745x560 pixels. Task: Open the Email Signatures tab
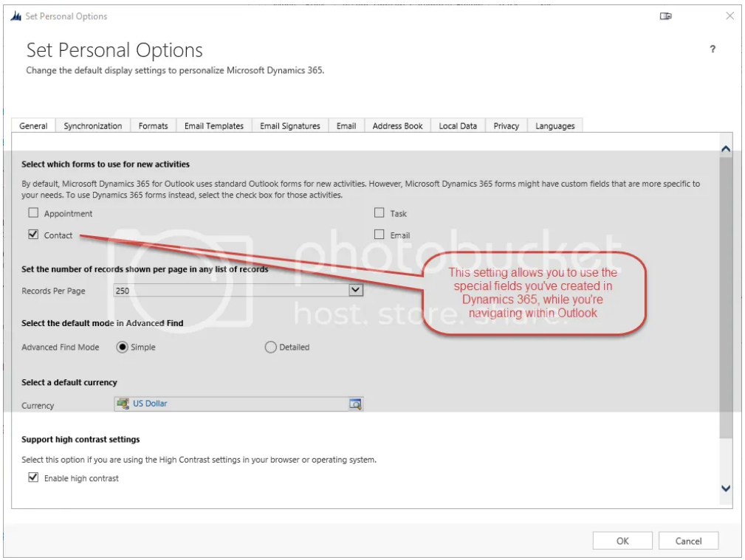(290, 126)
